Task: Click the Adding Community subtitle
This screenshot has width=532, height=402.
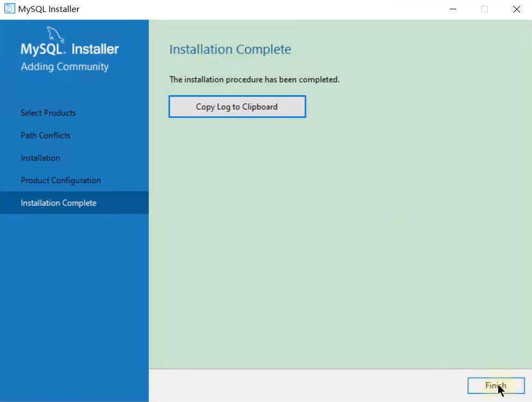Action: coord(65,67)
